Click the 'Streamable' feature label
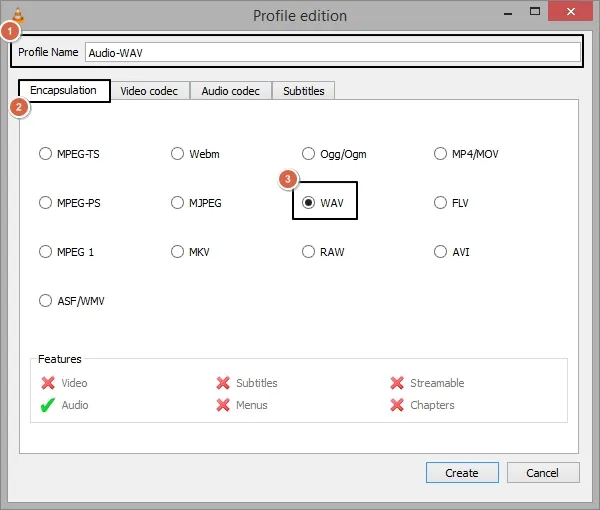This screenshot has width=600, height=510. click(437, 383)
